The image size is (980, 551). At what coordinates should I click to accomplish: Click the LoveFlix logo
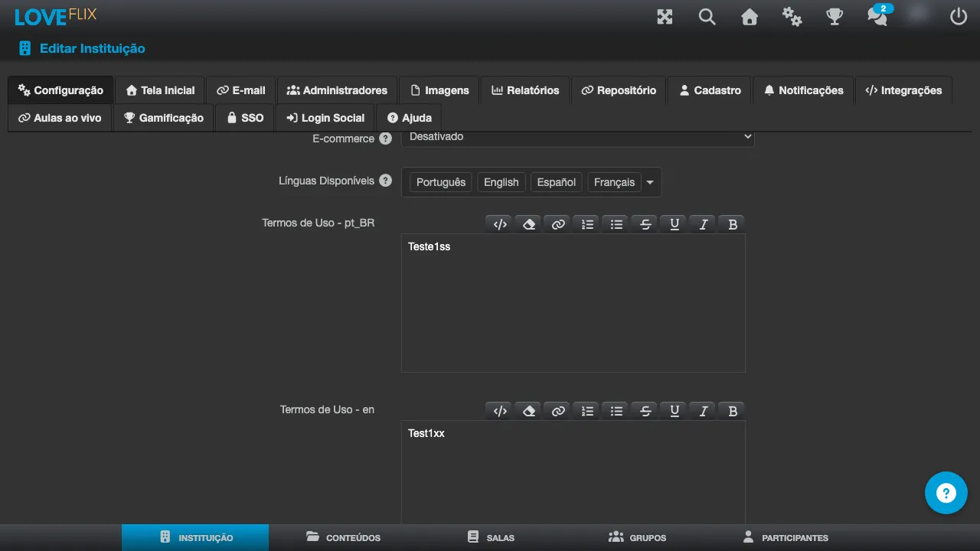tap(56, 15)
